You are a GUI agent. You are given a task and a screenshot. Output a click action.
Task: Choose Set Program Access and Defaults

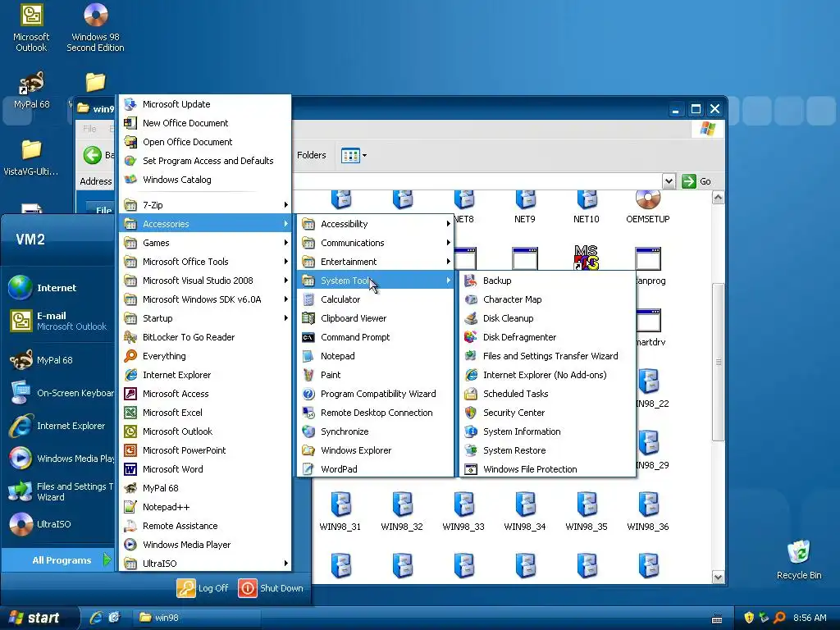click(x=205, y=161)
